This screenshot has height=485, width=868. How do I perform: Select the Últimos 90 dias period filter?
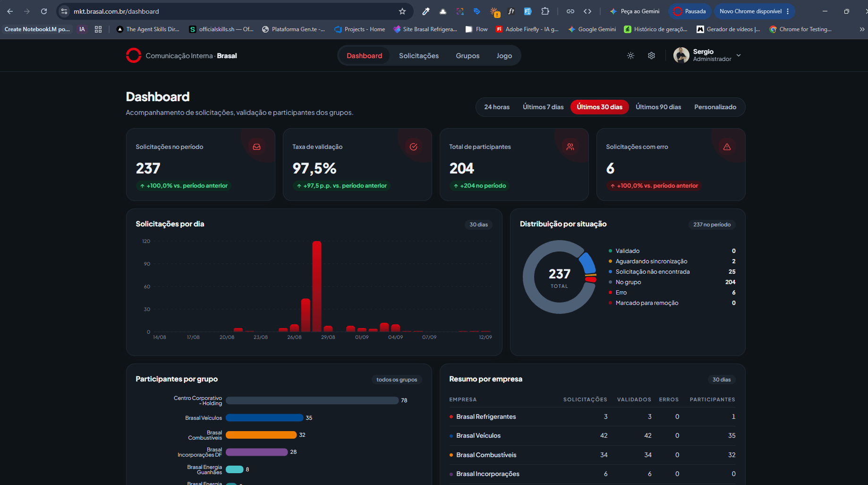(x=658, y=107)
